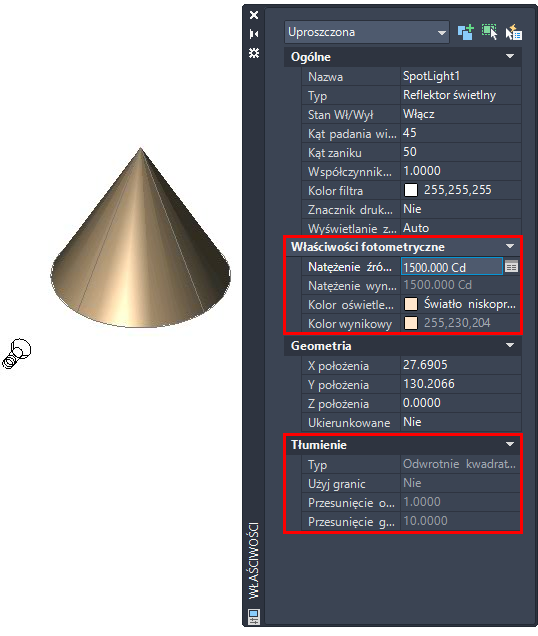Click the Kolor filtra white swatch
The height and width of the screenshot is (636, 538).
(411, 190)
